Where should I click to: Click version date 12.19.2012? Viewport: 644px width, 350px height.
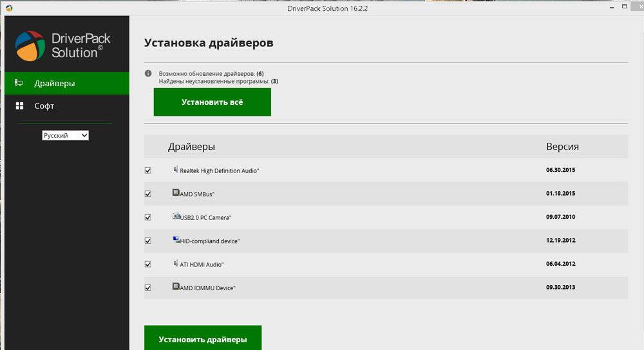click(x=561, y=241)
